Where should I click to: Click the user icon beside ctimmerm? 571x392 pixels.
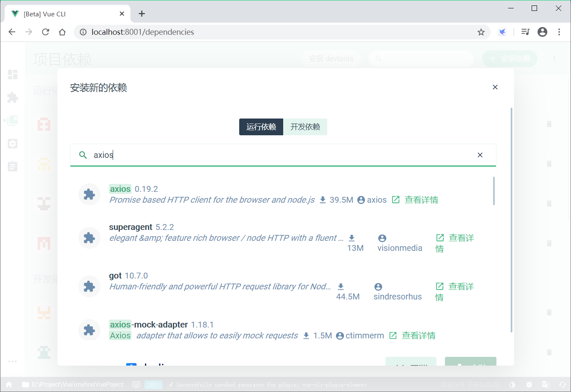340,335
